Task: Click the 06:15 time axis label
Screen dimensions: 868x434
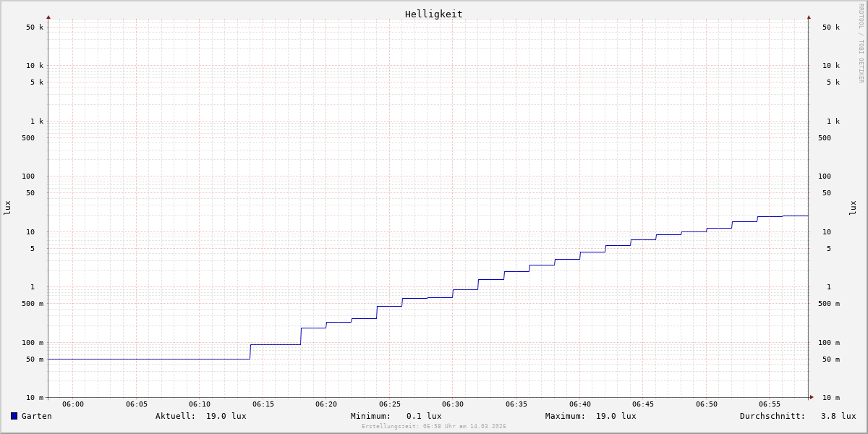Action: click(x=263, y=404)
